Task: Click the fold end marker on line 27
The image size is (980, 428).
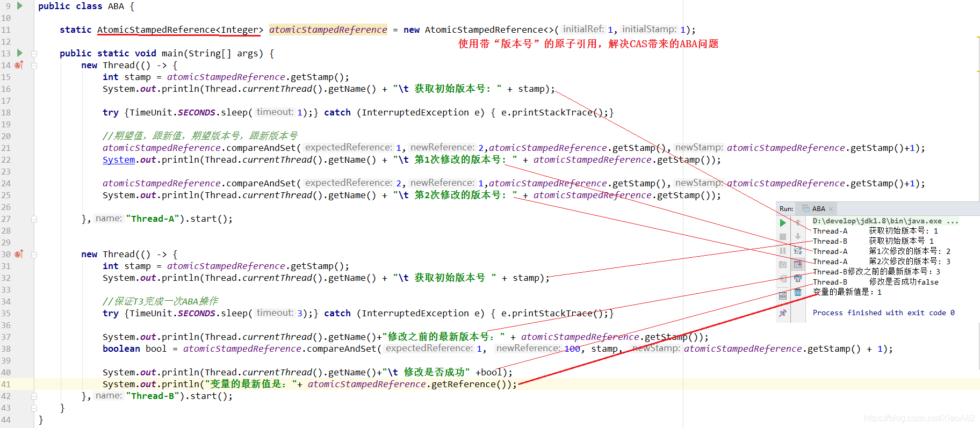Action: click(34, 219)
